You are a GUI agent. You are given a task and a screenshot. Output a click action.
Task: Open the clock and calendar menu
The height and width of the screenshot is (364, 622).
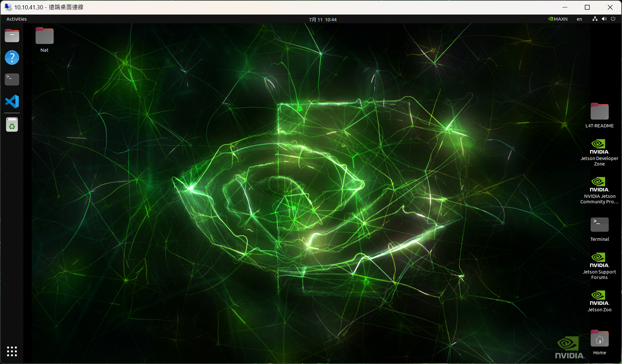(x=323, y=19)
